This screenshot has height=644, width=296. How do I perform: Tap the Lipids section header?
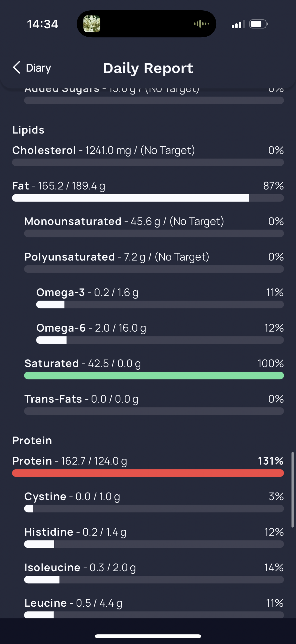(x=28, y=130)
